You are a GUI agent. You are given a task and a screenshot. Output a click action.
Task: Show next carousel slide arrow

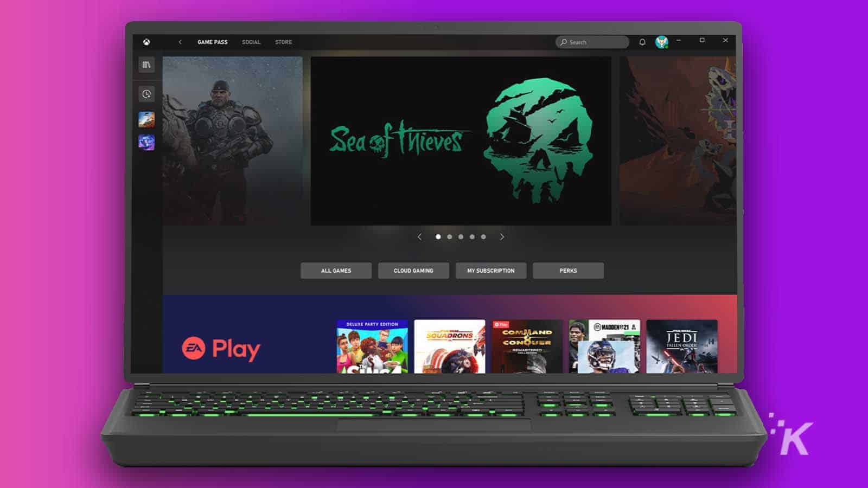[x=502, y=237]
